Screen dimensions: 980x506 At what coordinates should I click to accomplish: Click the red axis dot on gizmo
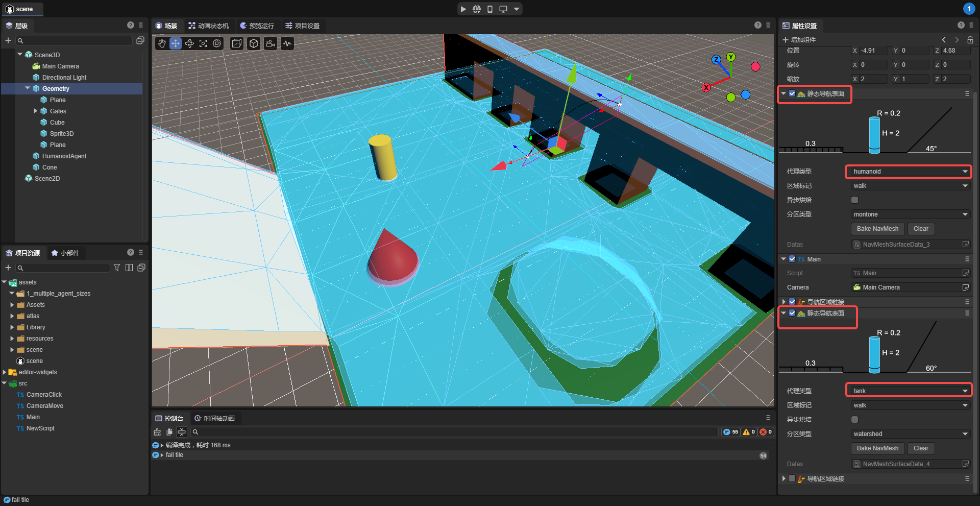[755, 66]
